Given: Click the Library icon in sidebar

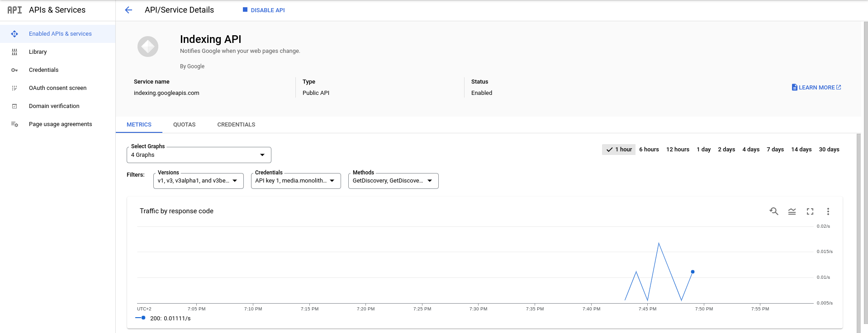Looking at the screenshot, I should (14, 52).
